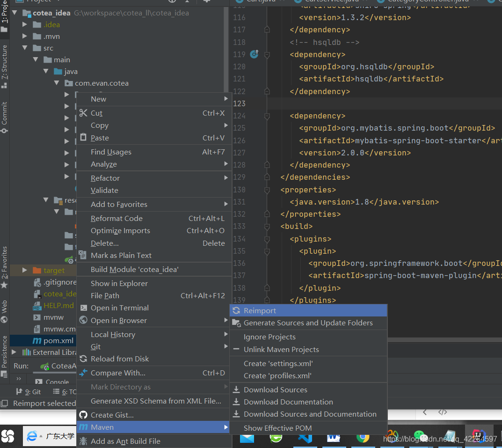502x448 pixels.
Task: Collapse the src folder in project tree
Action: pyautogui.click(x=25, y=48)
